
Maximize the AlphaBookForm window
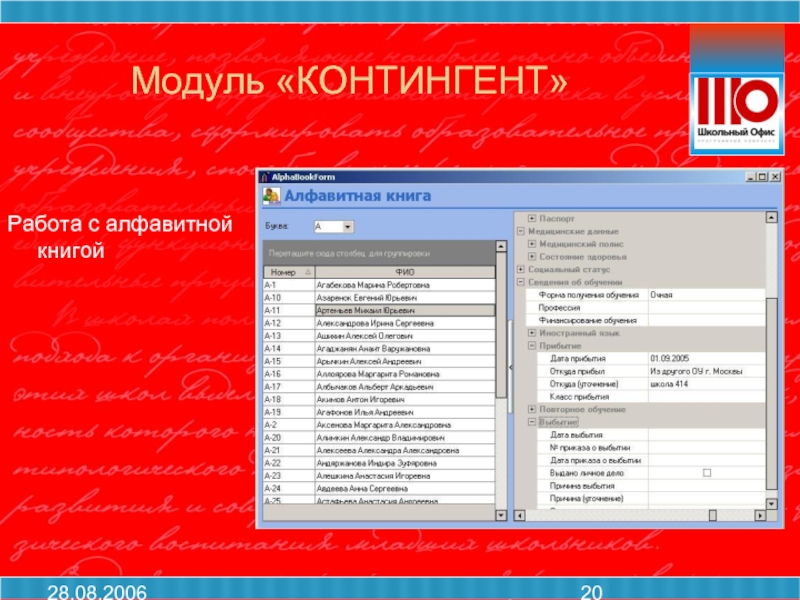[x=762, y=177]
